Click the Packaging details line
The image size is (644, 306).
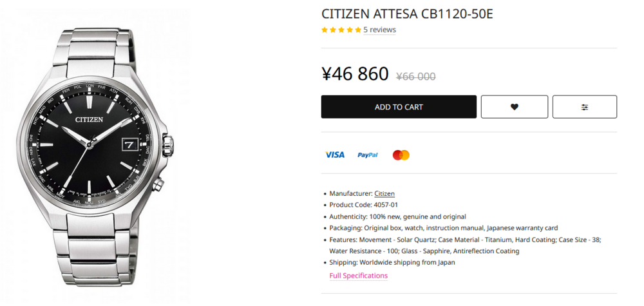tap(443, 228)
